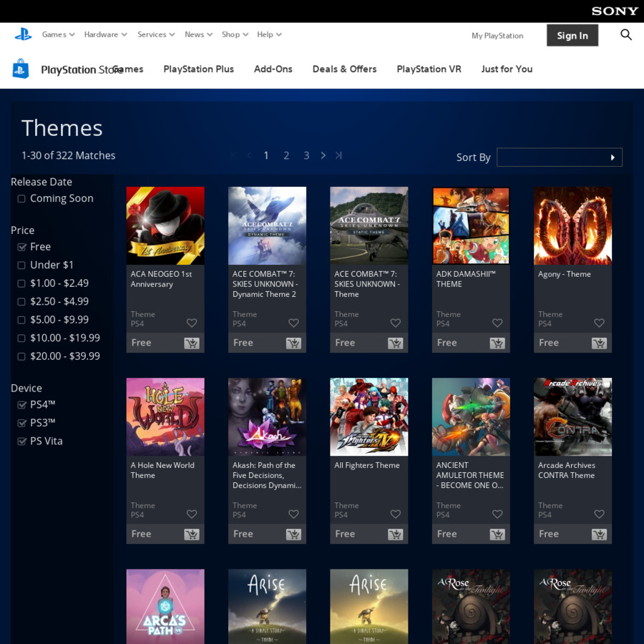Open the search magnifier icon
The height and width of the screenshot is (644, 644).
click(625, 35)
